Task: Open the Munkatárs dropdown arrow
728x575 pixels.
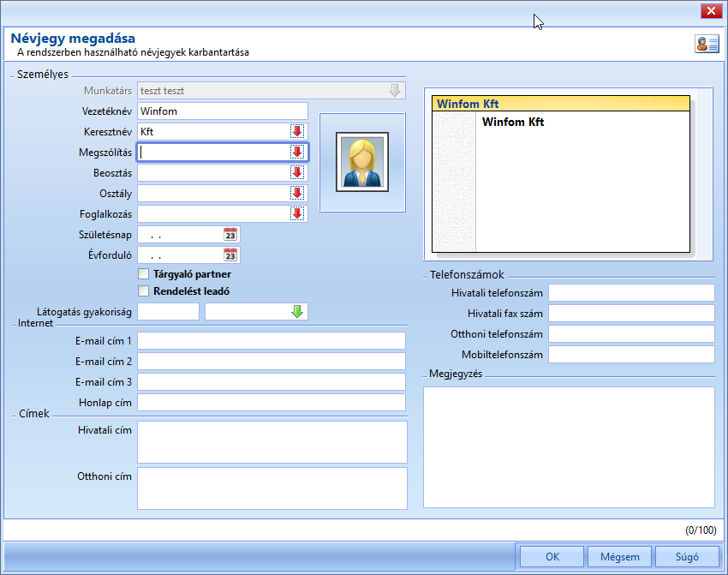Action: tap(395, 91)
